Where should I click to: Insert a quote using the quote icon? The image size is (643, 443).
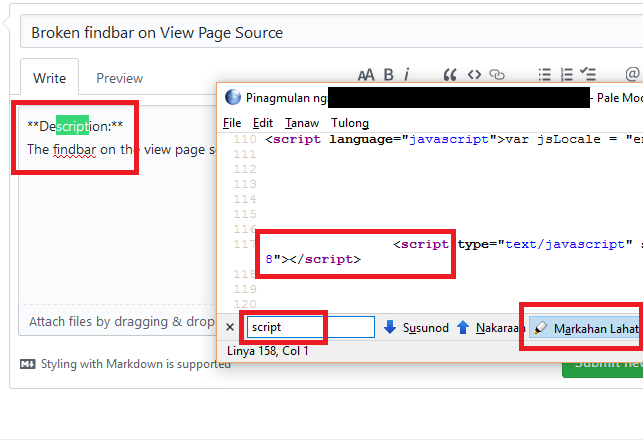tap(450, 75)
